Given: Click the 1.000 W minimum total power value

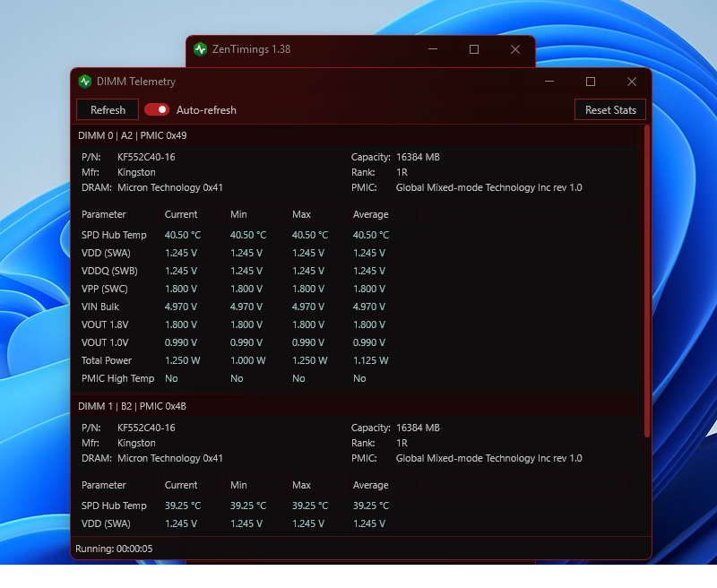Looking at the screenshot, I should click(x=247, y=360).
